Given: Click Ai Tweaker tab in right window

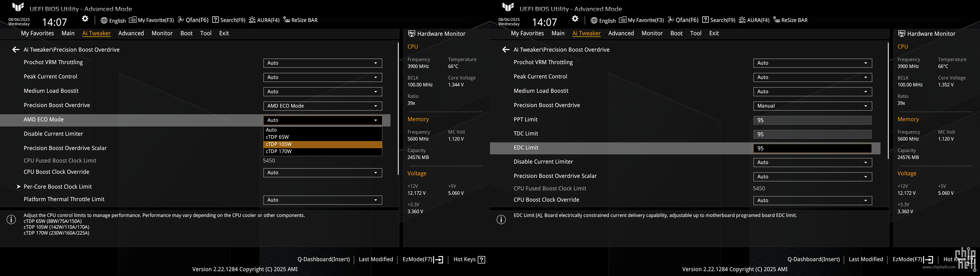Looking at the screenshot, I should point(586,33).
